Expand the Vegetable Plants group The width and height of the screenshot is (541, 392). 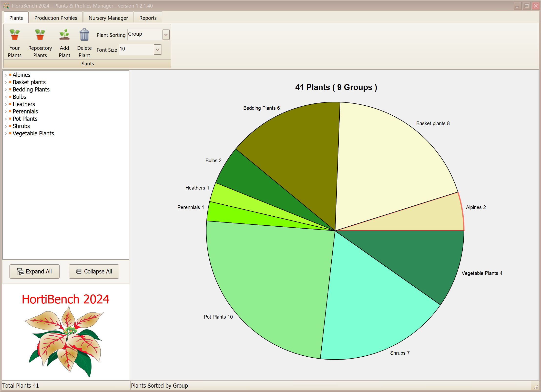pyautogui.click(x=6, y=133)
